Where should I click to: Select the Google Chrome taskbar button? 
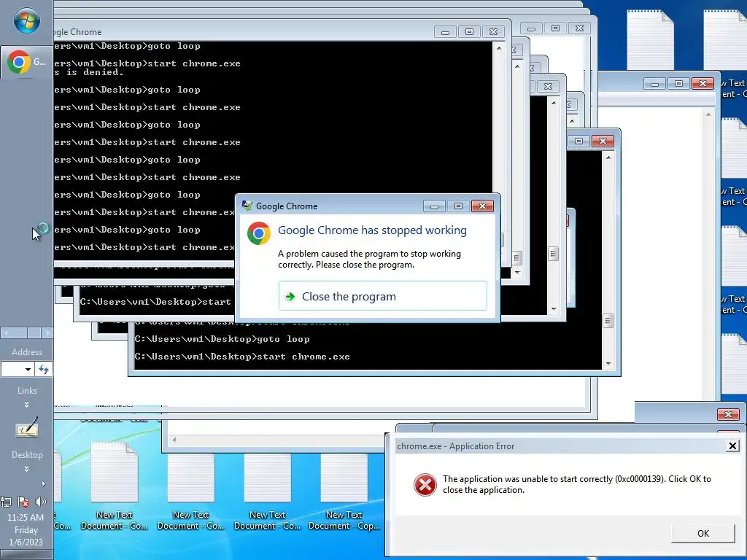point(27,62)
